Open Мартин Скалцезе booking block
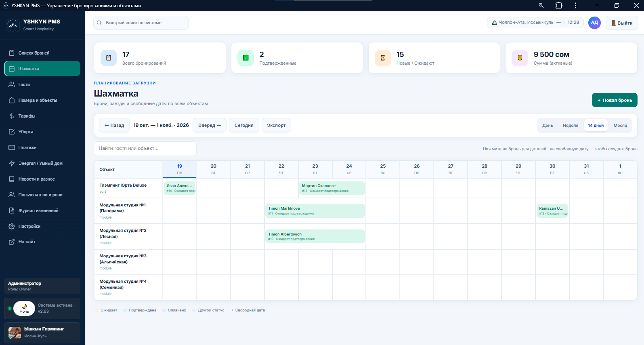Screen dimensions: 644x345 (332, 188)
